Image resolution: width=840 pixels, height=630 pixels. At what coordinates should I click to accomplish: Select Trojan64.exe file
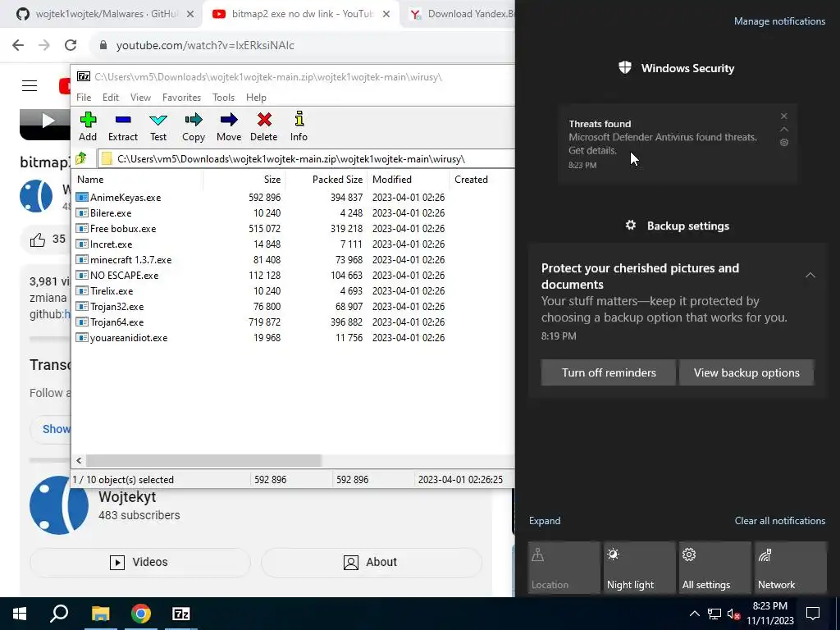click(116, 322)
